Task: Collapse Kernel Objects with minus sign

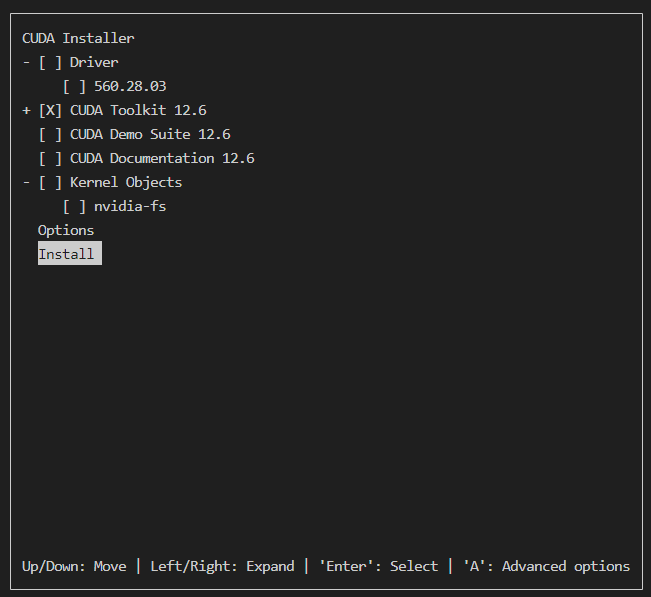Action: [x=27, y=183]
